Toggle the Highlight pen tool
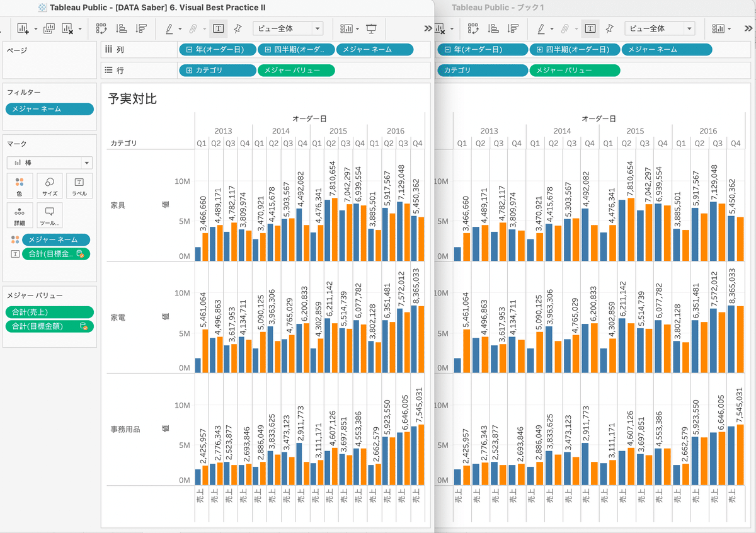 click(x=169, y=28)
